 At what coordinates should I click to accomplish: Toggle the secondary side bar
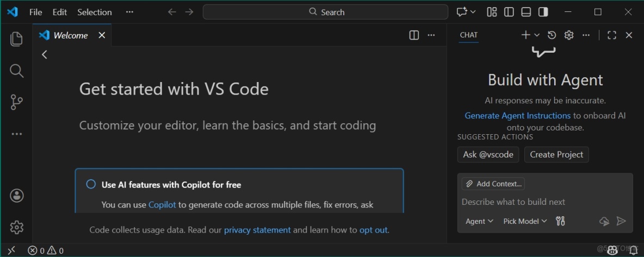click(543, 12)
